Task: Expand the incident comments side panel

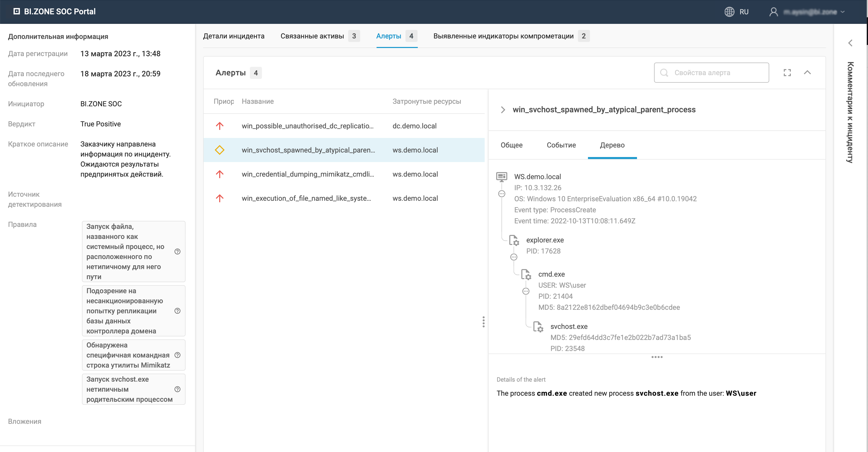Action: [x=850, y=43]
